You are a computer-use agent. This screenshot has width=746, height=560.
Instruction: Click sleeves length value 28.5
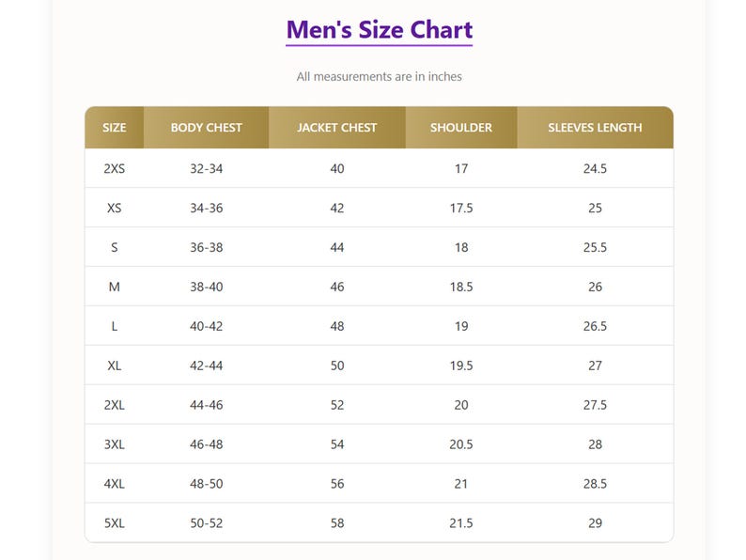pyautogui.click(x=595, y=484)
